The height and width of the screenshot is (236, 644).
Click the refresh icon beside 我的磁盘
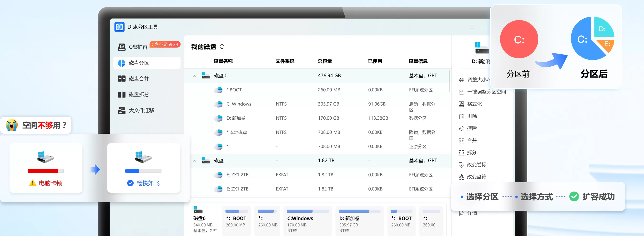point(222,47)
